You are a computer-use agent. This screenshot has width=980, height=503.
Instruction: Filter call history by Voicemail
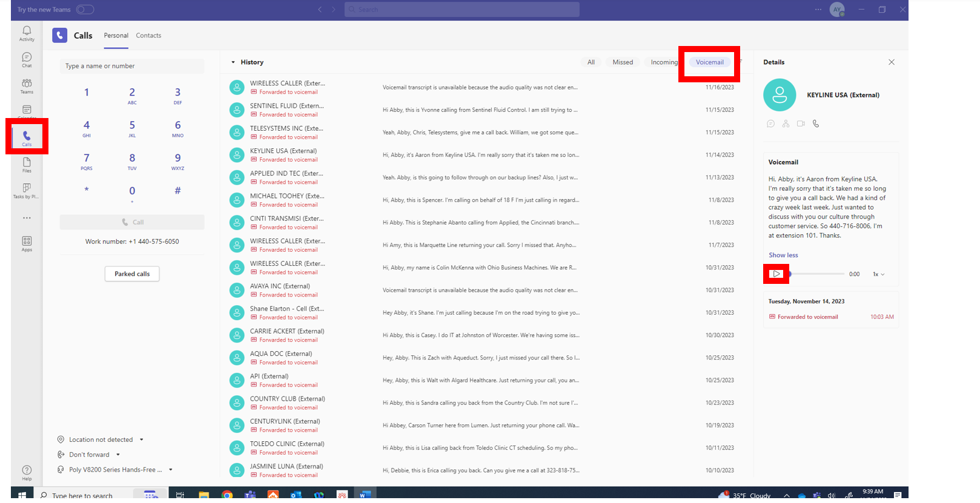click(709, 62)
